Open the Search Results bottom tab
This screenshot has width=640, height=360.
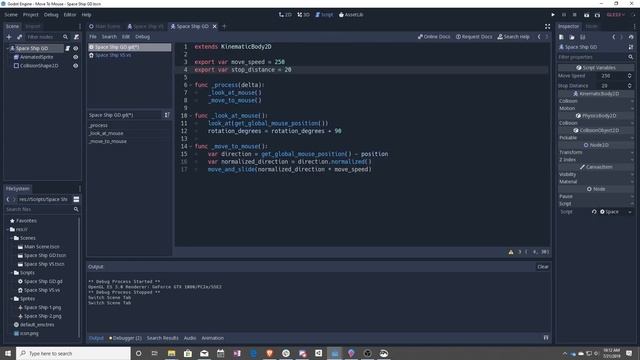[x=162, y=338]
